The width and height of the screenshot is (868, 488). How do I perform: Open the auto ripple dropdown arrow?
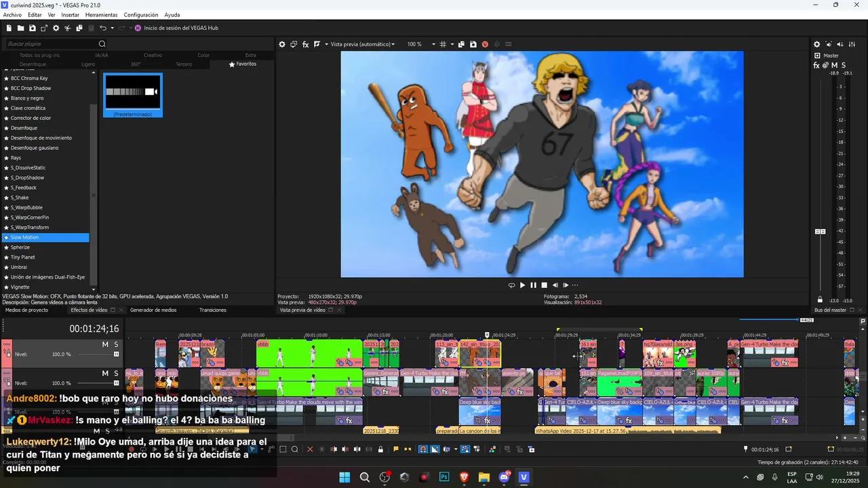tap(456, 449)
